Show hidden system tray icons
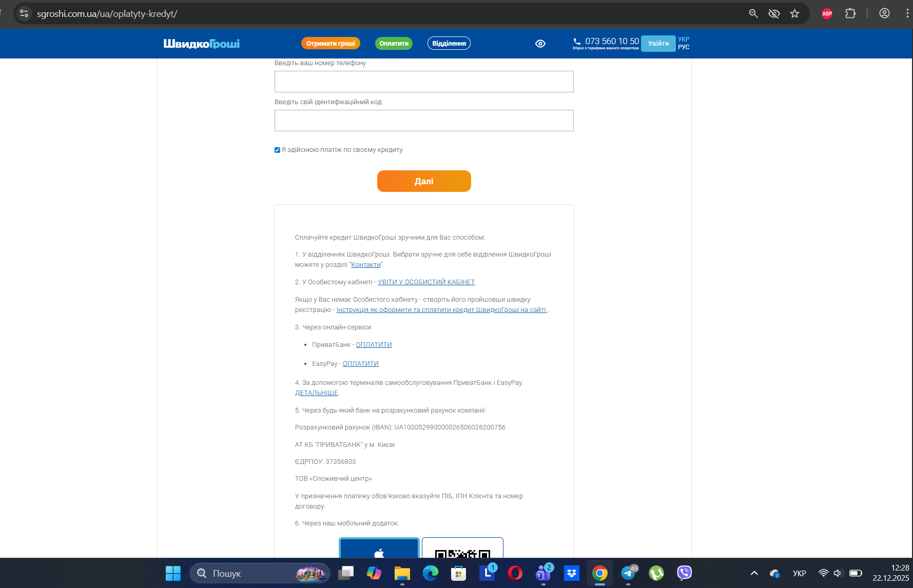Viewport: 913px width, 588px height. pyautogui.click(x=754, y=573)
